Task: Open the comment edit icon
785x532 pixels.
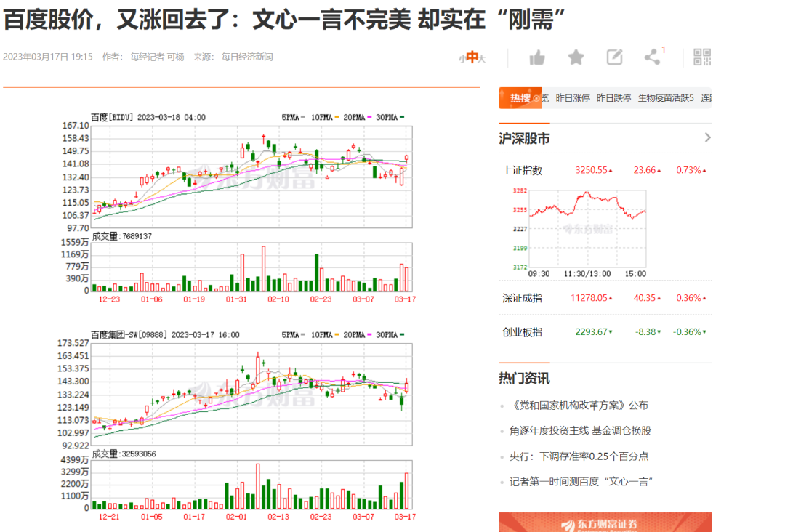Action: pos(614,57)
